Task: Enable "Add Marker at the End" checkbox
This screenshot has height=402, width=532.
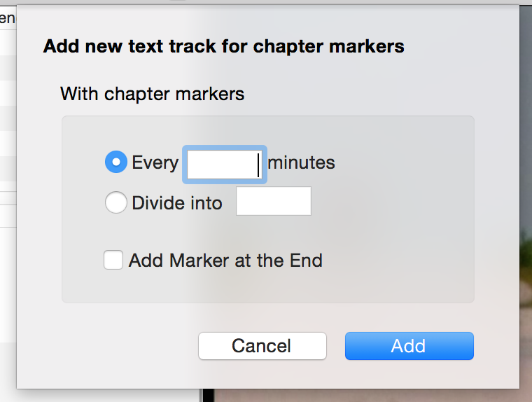Action: (x=113, y=260)
